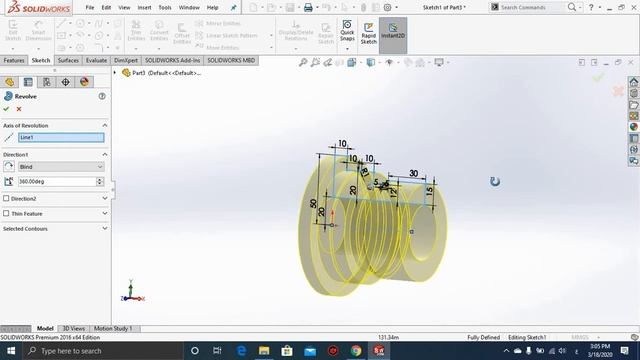Open the help question mark dropdown in title bar

[600, 7]
